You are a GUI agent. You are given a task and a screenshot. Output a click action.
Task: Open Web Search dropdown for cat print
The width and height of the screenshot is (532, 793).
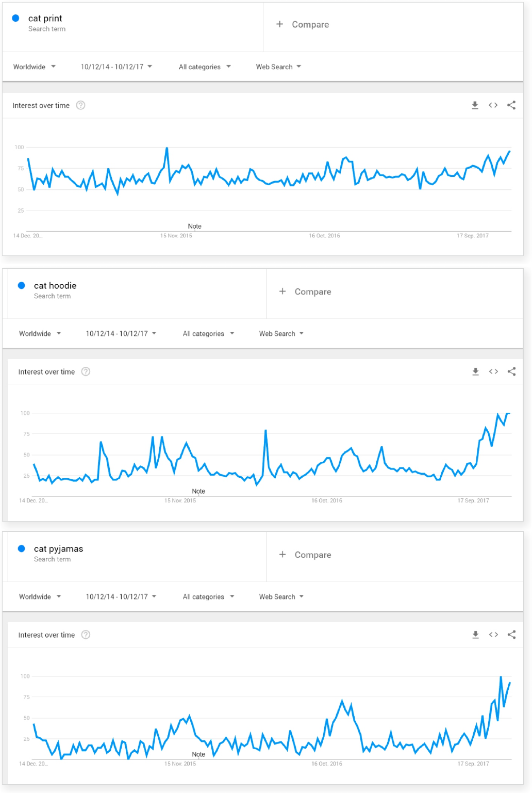(278, 67)
